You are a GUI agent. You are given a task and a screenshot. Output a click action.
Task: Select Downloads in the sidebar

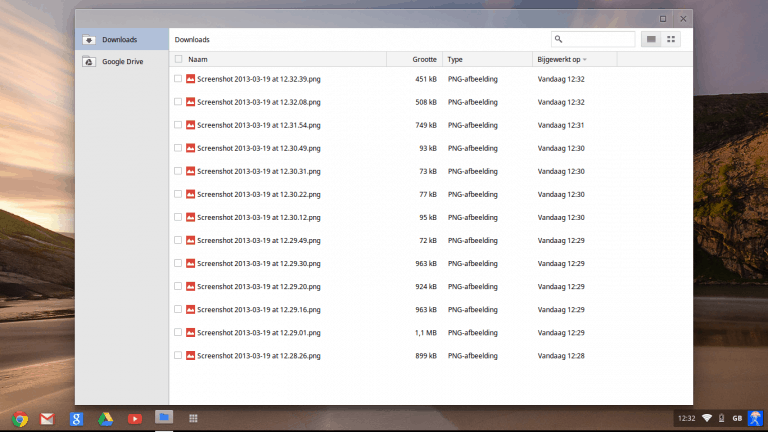click(122, 39)
